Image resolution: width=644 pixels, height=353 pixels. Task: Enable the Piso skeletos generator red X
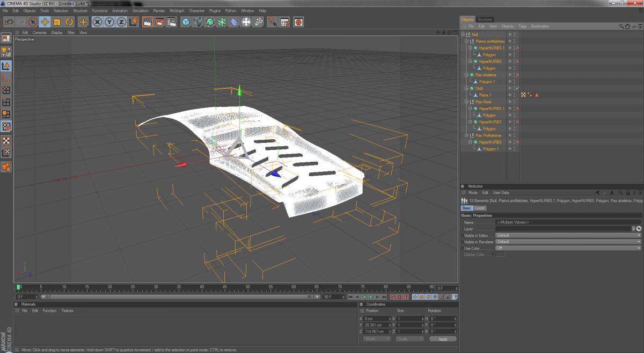click(x=517, y=75)
